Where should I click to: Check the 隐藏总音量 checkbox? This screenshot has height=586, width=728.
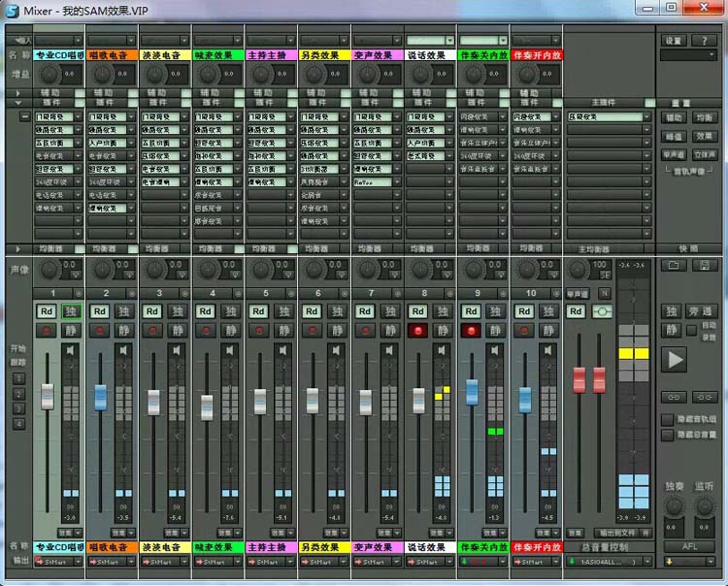(667, 435)
